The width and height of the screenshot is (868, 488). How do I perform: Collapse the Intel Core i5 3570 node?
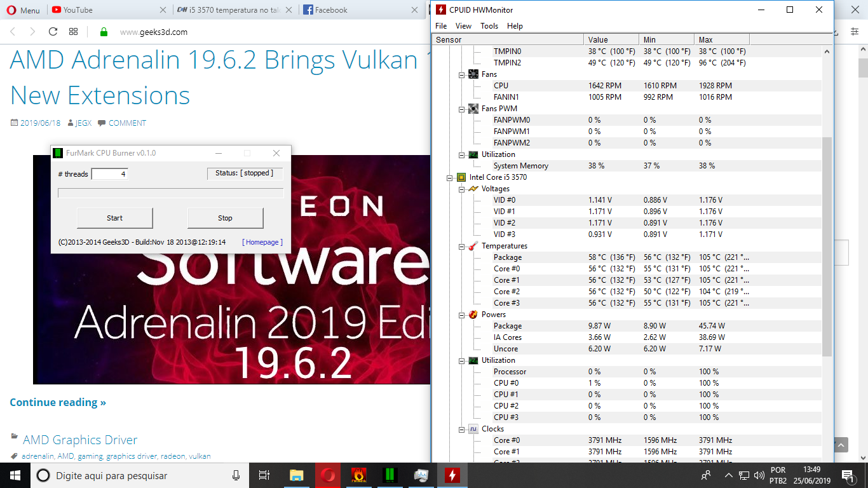tap(451, 177)
